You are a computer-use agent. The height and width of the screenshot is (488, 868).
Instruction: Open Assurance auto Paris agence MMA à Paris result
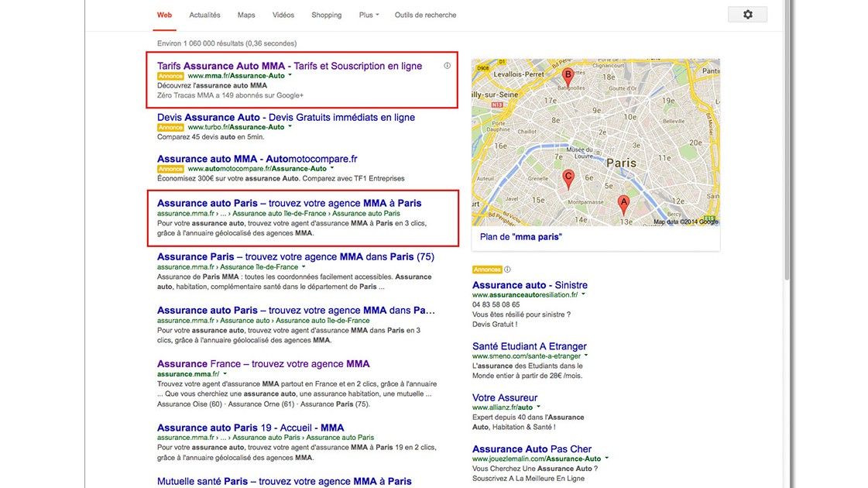(x=290, y=203)
